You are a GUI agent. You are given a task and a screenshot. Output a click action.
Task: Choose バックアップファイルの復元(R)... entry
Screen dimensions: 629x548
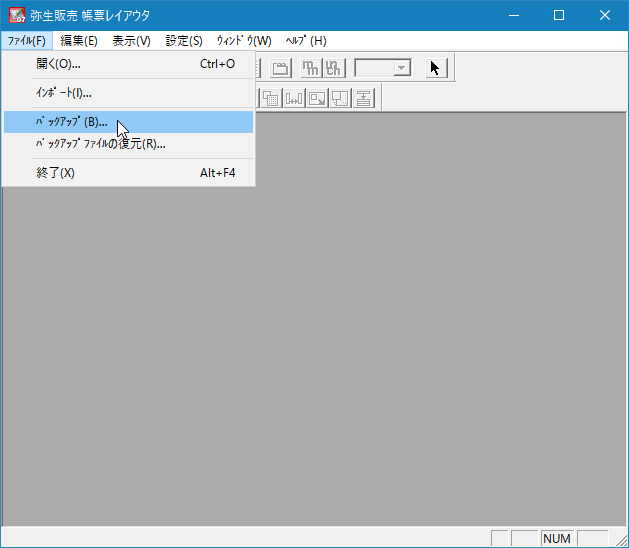click(128, 144)
